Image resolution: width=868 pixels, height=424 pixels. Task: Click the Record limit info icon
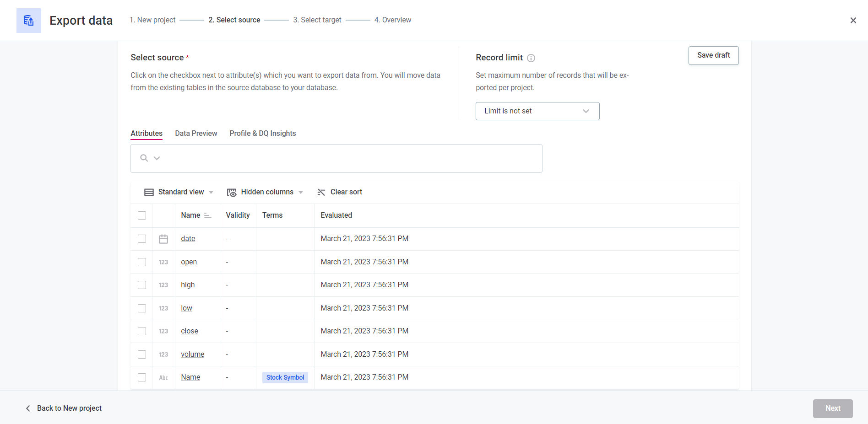click(x=531, y=58)
